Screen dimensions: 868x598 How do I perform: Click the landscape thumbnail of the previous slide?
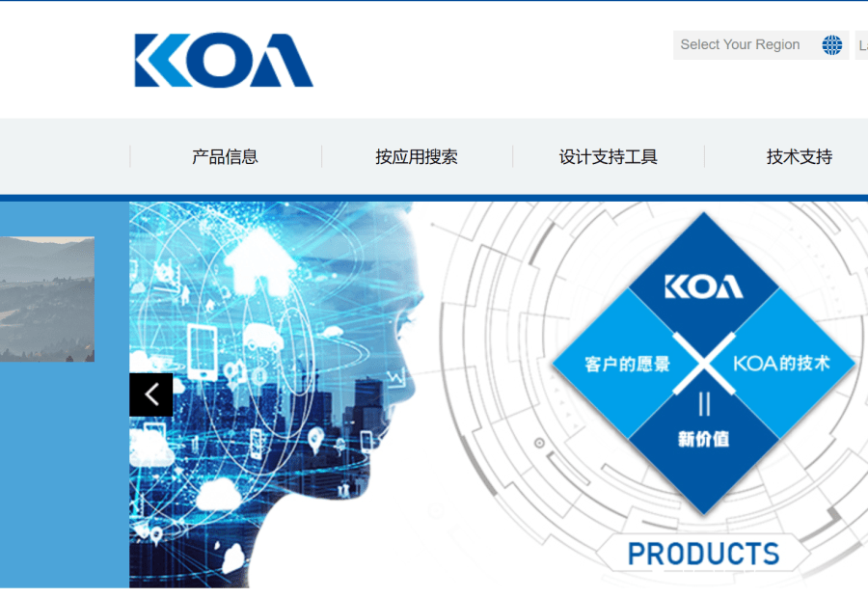pos(47,299)
